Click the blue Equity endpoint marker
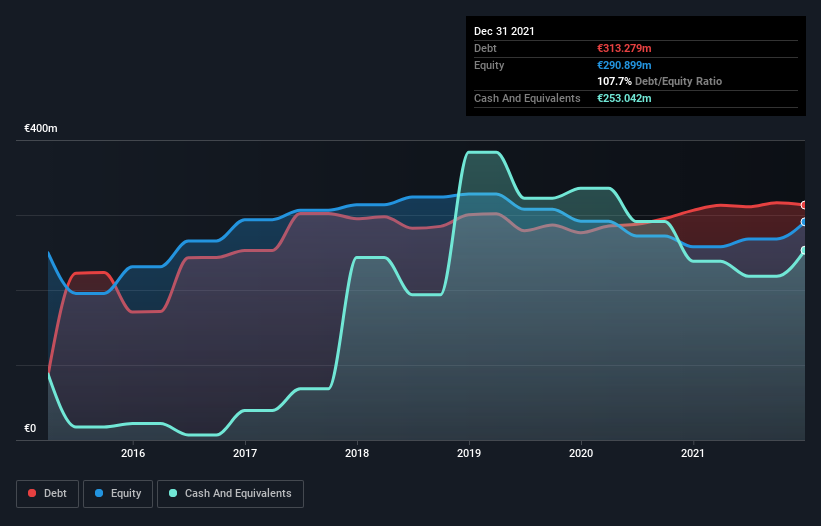 804,222
